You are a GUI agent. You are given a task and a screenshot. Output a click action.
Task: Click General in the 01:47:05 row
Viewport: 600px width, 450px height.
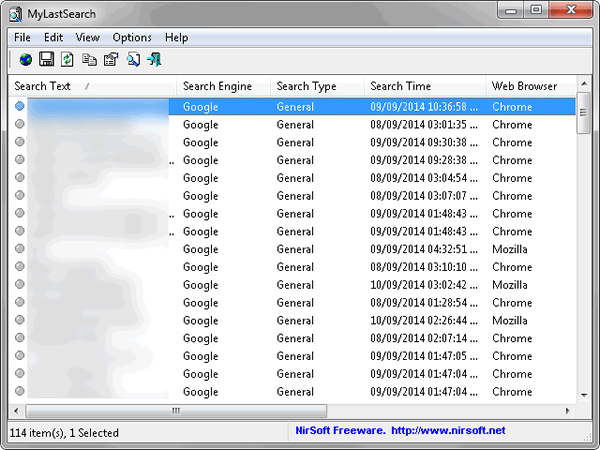click(295, 356)
